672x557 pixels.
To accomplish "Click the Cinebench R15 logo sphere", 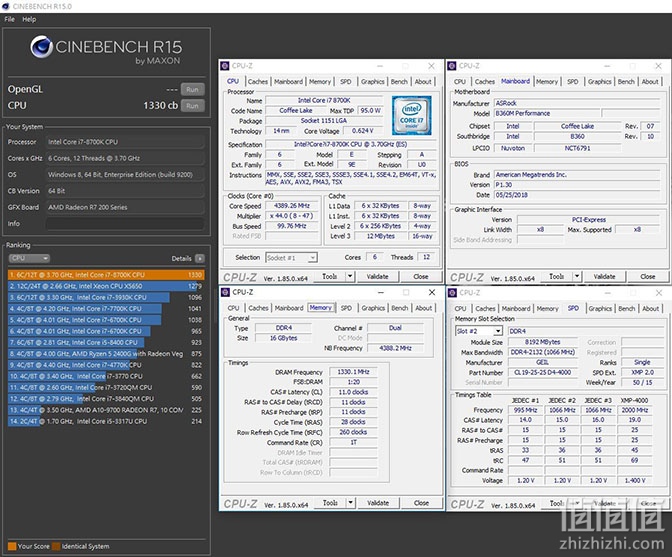I will [42, 47].
